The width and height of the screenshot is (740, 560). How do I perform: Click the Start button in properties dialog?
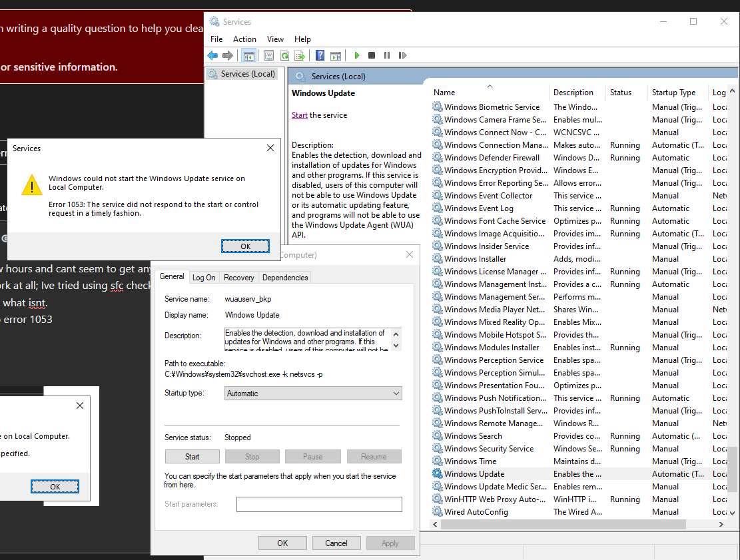click(x=192, y=457)
